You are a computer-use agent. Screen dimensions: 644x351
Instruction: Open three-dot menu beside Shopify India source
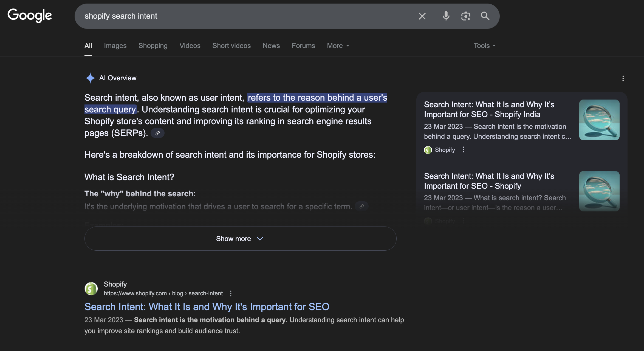pyautogui.click(x=463, y=150)
